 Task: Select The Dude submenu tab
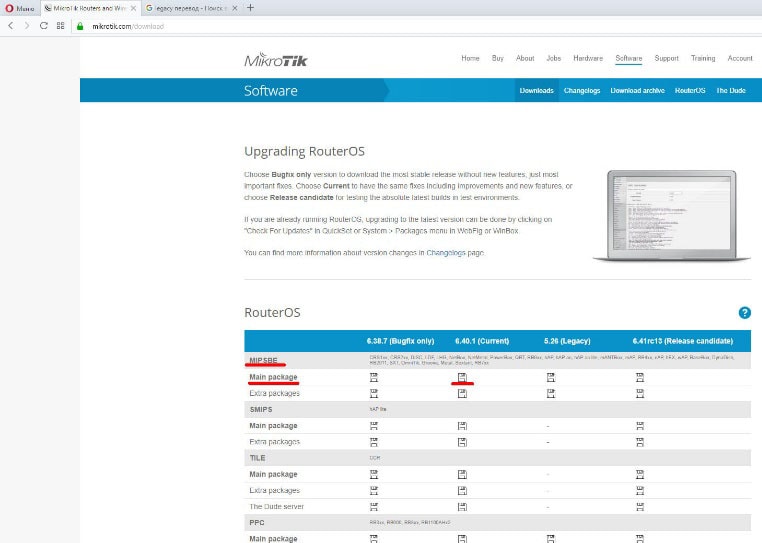(x=731, y=90)
